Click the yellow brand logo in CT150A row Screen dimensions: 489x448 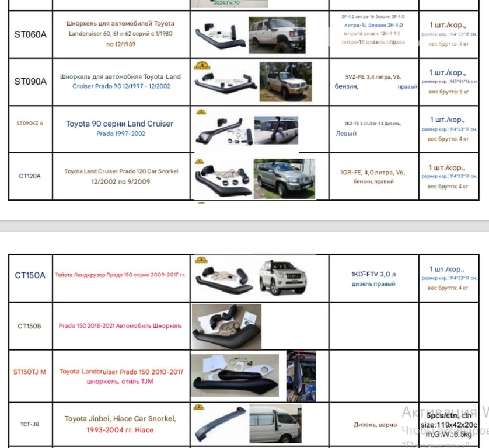201,259
